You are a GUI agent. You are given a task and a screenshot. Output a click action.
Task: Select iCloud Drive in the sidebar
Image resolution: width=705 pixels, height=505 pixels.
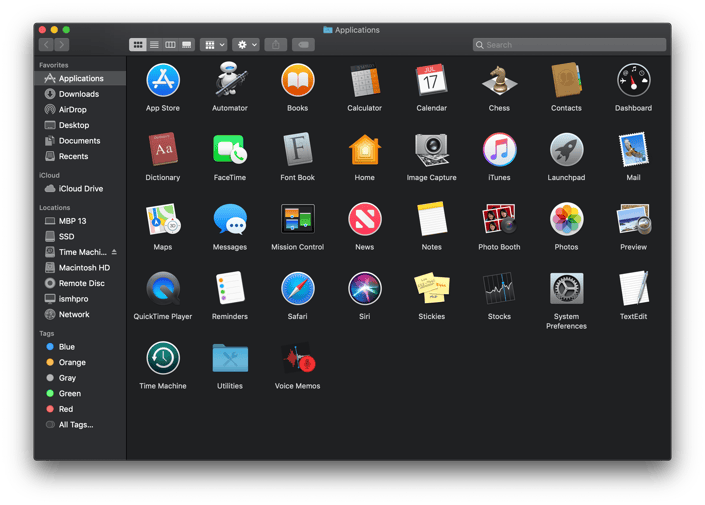point(80,189)
